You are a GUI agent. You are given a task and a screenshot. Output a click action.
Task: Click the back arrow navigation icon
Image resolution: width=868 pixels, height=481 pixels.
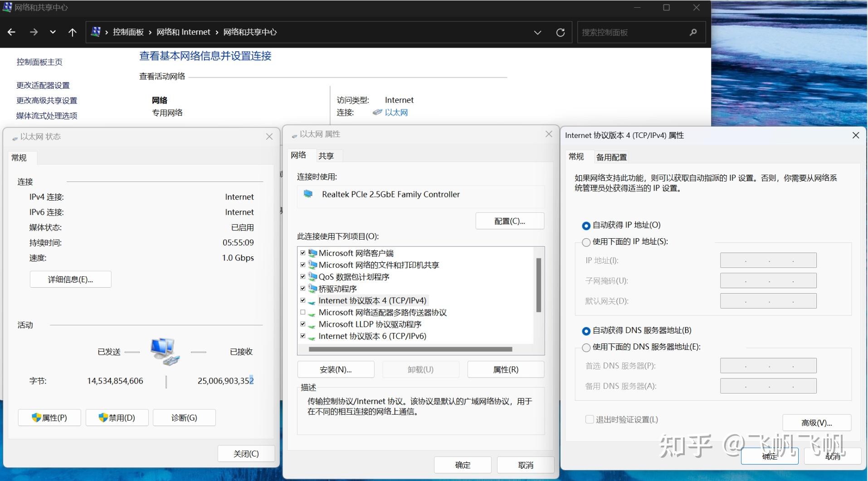[x=12, y=32]
